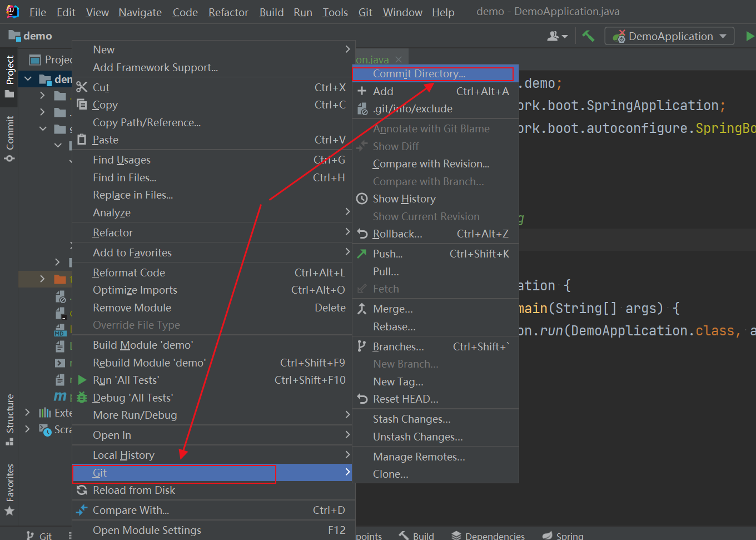Open the Structure tool window
Image resolution: width=756 pixels, height=540 pixels.
coord(9,420)
